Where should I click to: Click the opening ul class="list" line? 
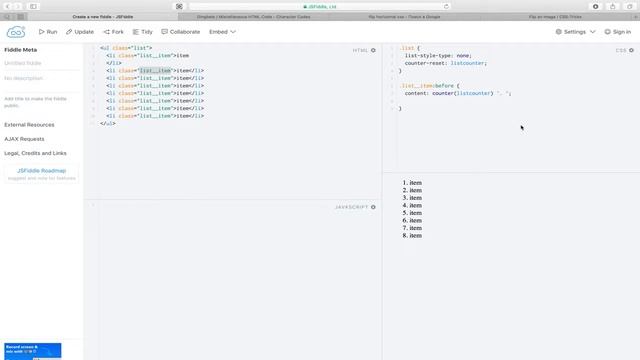coord(126,48)
